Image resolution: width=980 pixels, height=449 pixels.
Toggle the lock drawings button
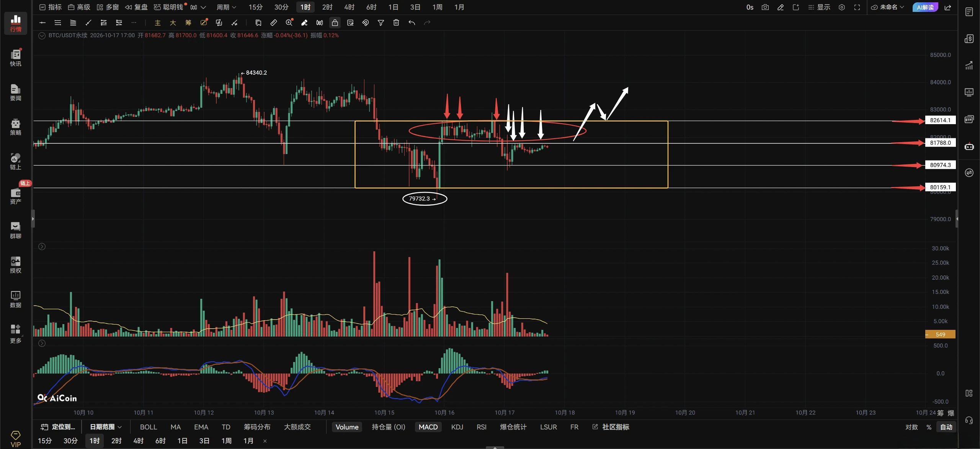(x=335, y=23)
